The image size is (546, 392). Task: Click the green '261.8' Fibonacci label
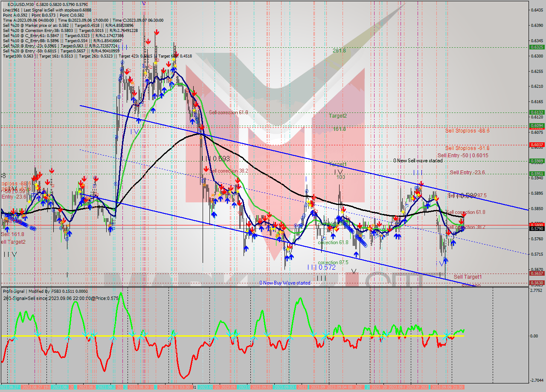click(339, 50)
